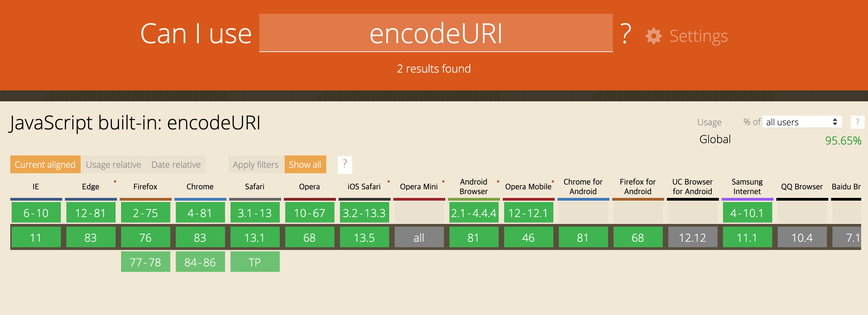
Task: Click the Edge browser column header
Action: [x=91, y=187]
